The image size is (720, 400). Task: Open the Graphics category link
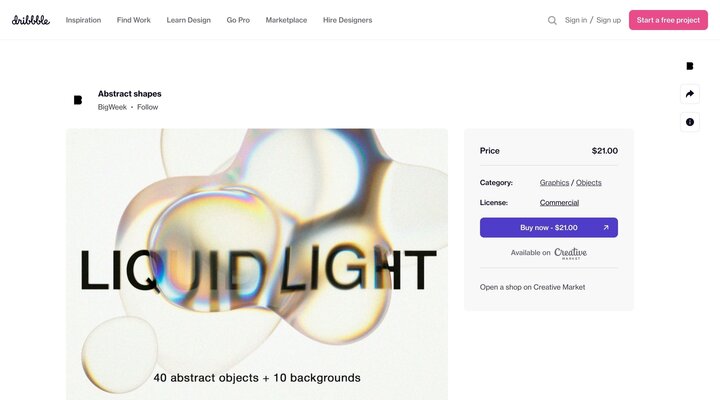pyautogui.click(x=554, y=182)
